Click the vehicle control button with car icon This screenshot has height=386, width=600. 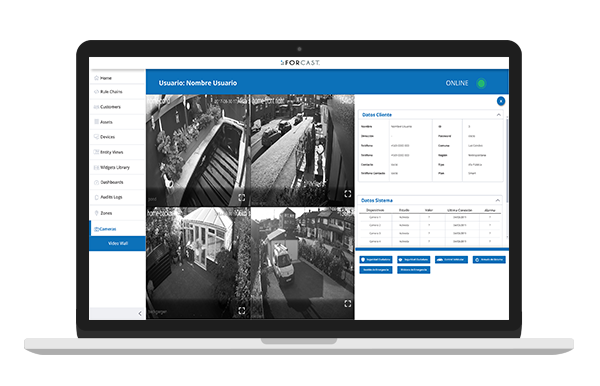point(451,260)
